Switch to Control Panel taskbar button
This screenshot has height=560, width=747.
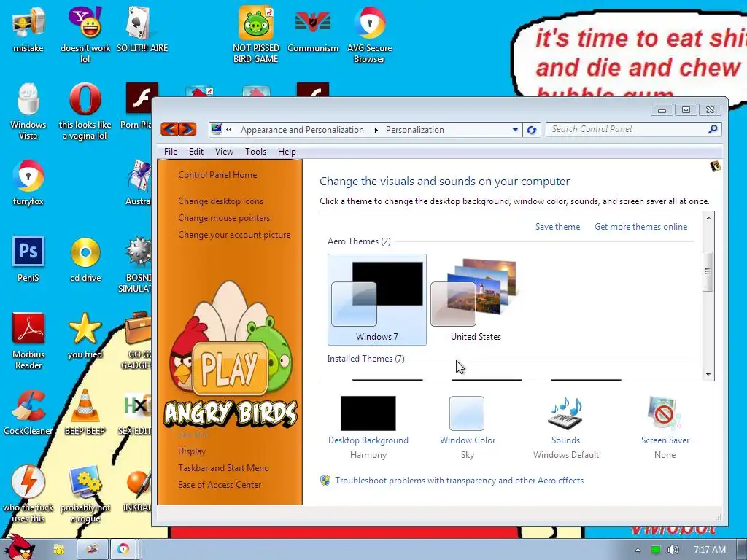click(93, 550)
